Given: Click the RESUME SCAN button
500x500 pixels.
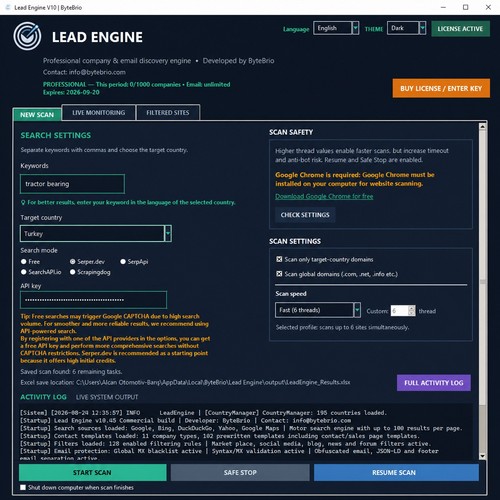Looking at the screenshot, I should tap(396, 472).
